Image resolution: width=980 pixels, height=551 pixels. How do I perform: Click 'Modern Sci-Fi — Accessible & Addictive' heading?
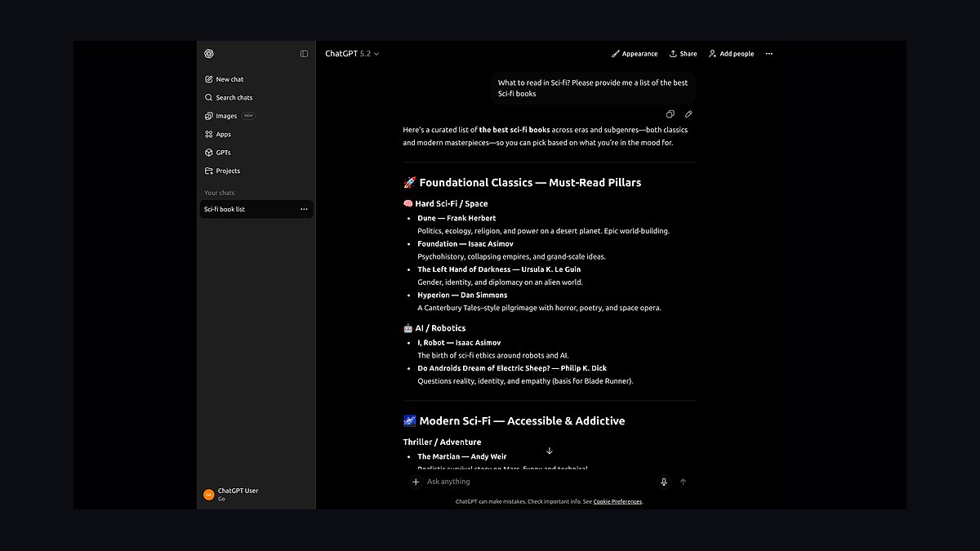tap(514, 421)
